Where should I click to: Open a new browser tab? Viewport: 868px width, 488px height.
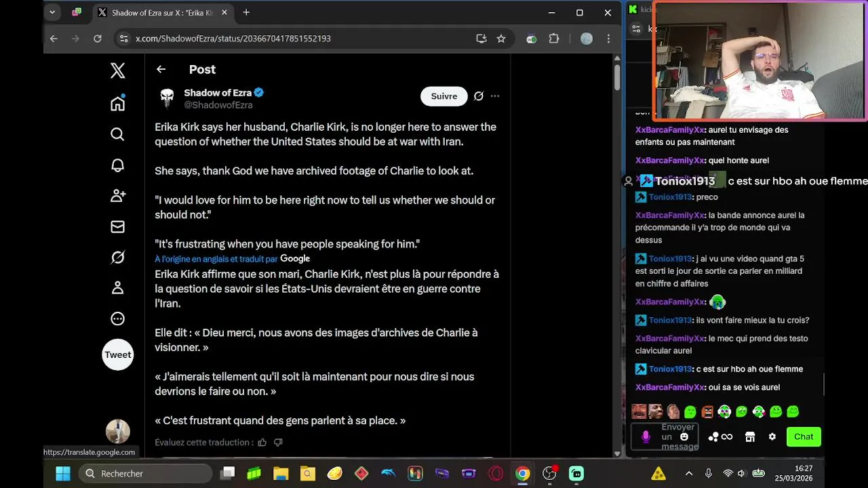pos(246,12)
